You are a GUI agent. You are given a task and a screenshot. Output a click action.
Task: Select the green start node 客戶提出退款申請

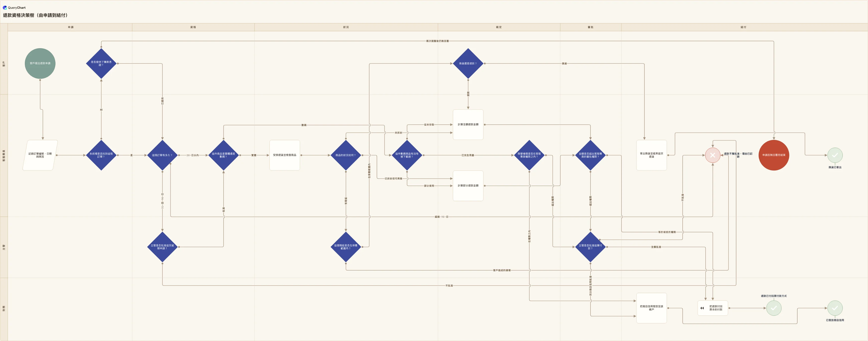click(40, 63)
